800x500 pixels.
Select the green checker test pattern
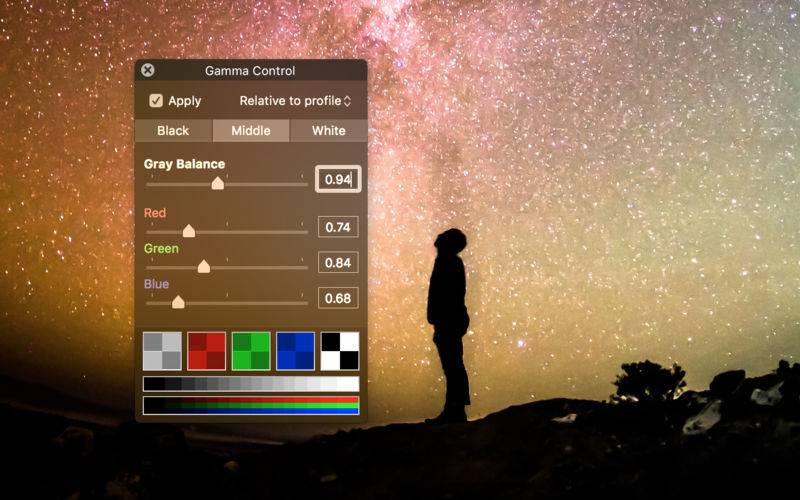(251, 351)
